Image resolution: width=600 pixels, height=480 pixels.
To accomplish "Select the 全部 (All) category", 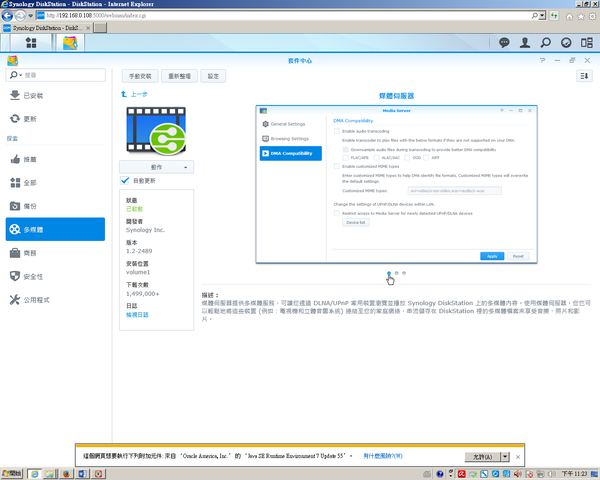I will [x=30, y=182].
